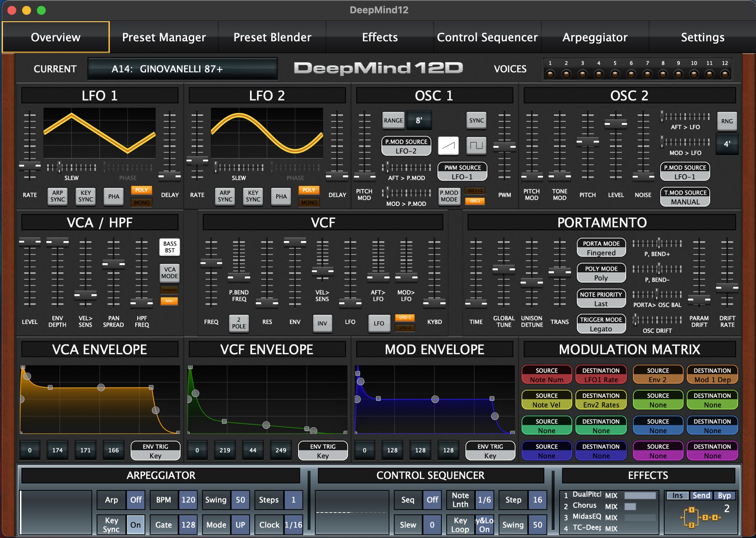The height and width of the screenshot is (538, 756).
Task: Toggle the VCF 2 POLE button
Action: click(x=239, y=323)
